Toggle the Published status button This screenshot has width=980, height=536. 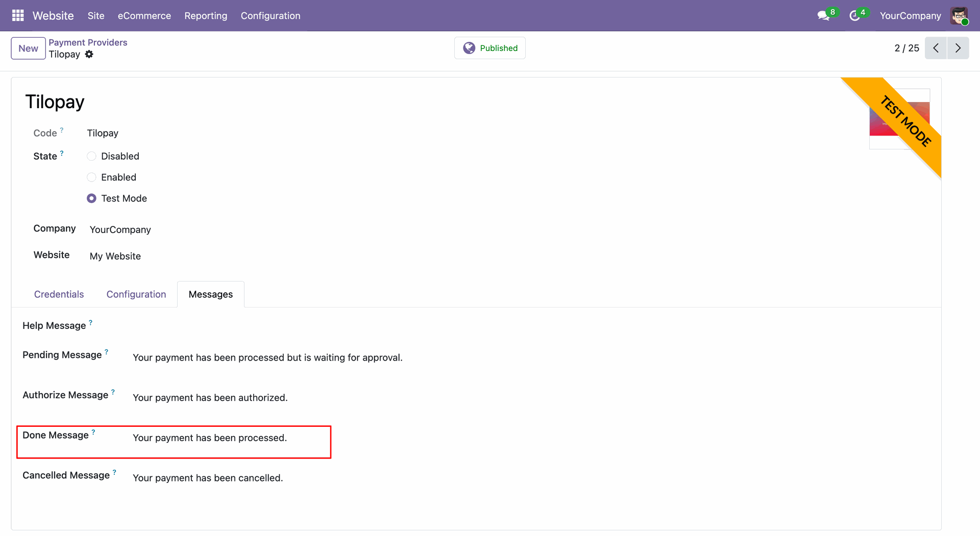tap(490, 48)
